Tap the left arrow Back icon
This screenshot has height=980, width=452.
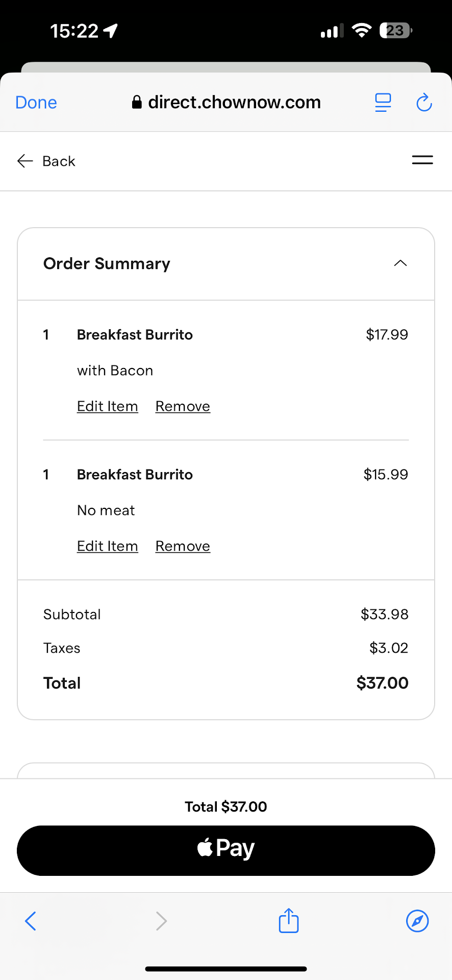point(25,161)
